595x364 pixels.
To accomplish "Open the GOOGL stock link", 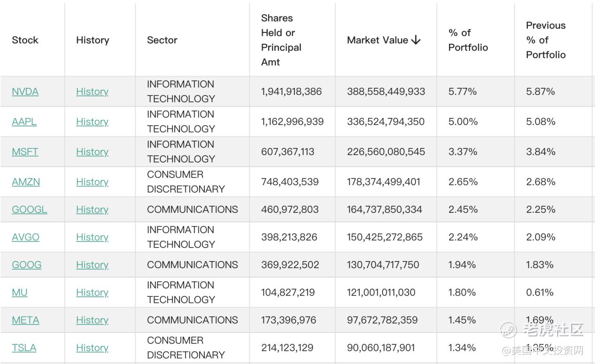I will coord(30,209).
